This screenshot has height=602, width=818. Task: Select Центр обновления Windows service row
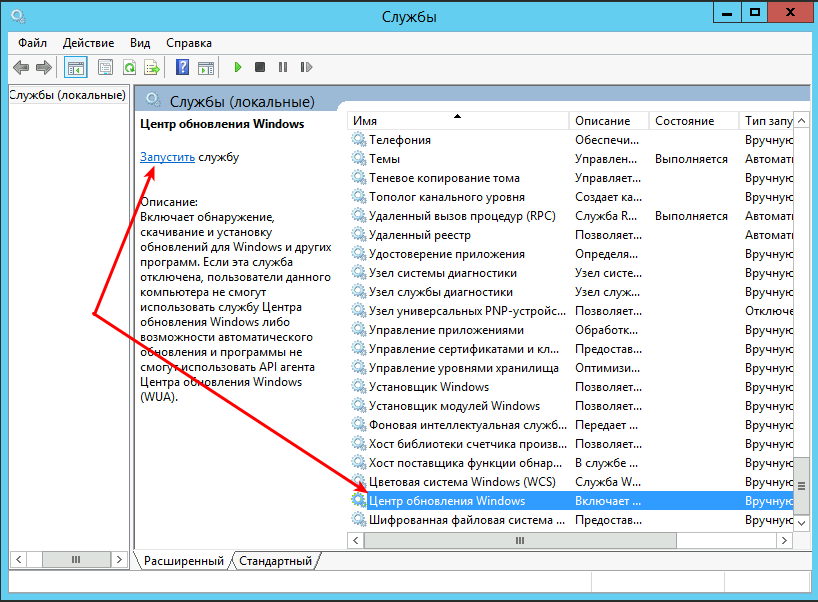coord(571,501)
